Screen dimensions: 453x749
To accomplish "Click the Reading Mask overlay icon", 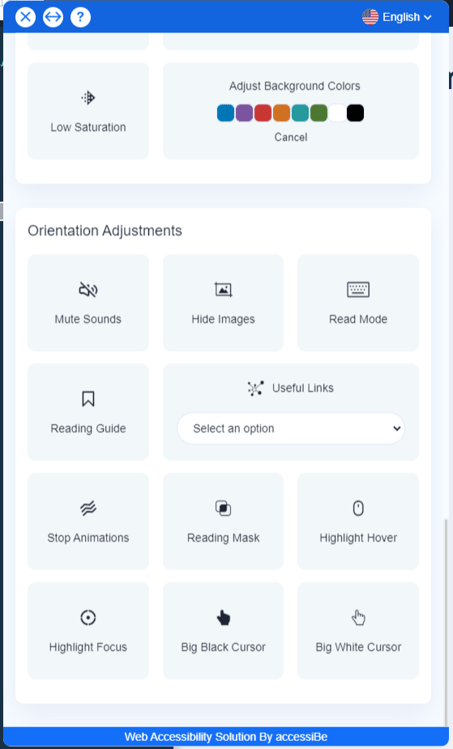I will tap(223, 508).
